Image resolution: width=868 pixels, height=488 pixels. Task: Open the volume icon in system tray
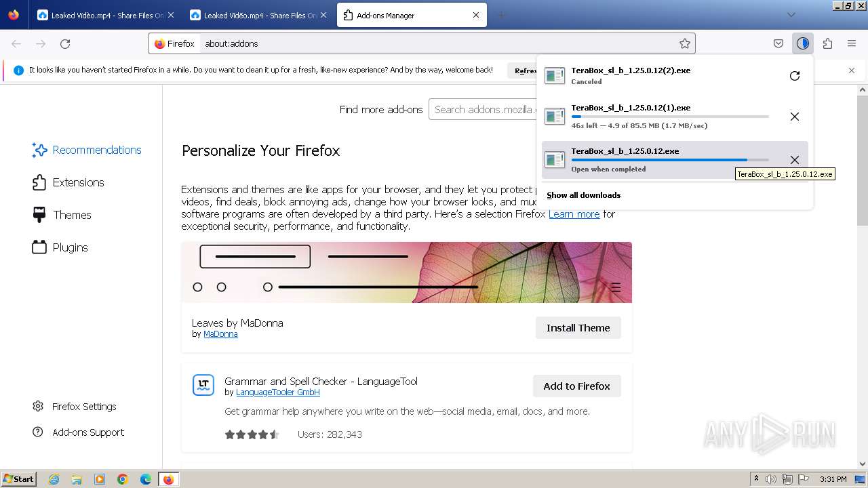pyautogui.click(x=772, y=479)
